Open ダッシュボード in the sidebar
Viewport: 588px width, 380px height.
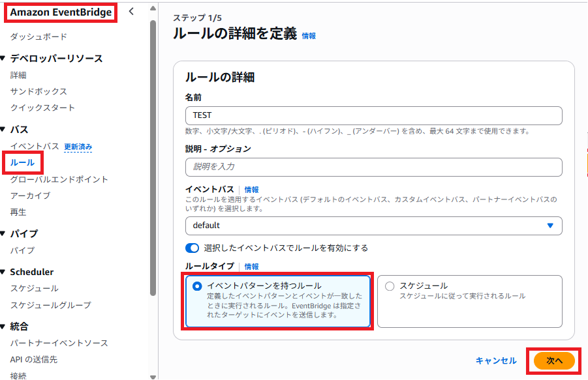(39, 37)
